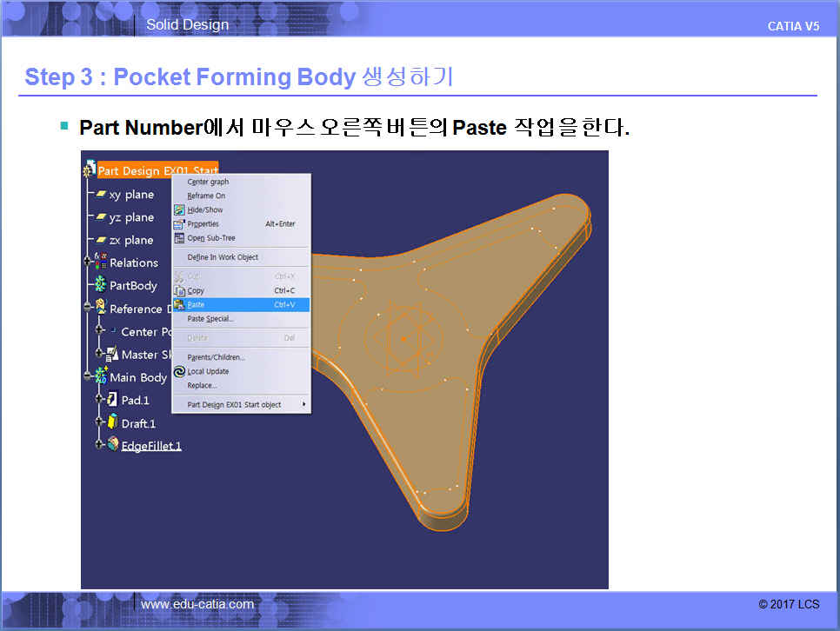
Task: Click the EdgeFillet.1 feature icon
Action: (112, 445)
